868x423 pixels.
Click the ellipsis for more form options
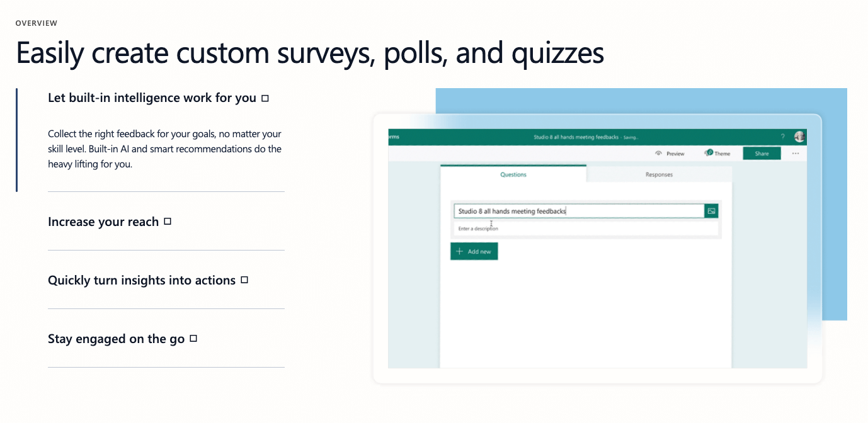click(794, 153)
